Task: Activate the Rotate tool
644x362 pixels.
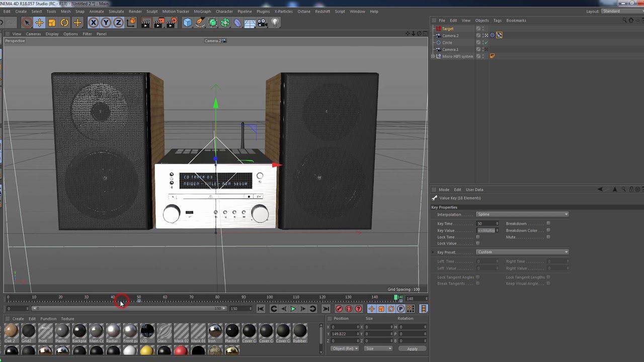Action: 64,23
